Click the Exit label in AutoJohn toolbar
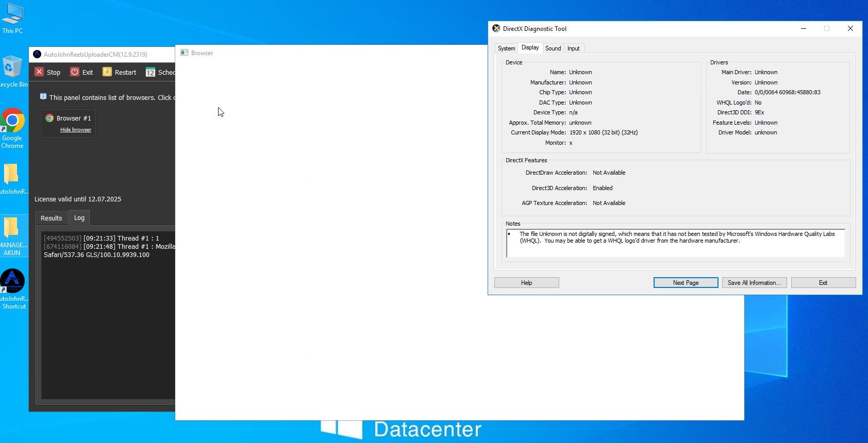The width and height of the screenshot is (868, 443). (x=88, y=73)
